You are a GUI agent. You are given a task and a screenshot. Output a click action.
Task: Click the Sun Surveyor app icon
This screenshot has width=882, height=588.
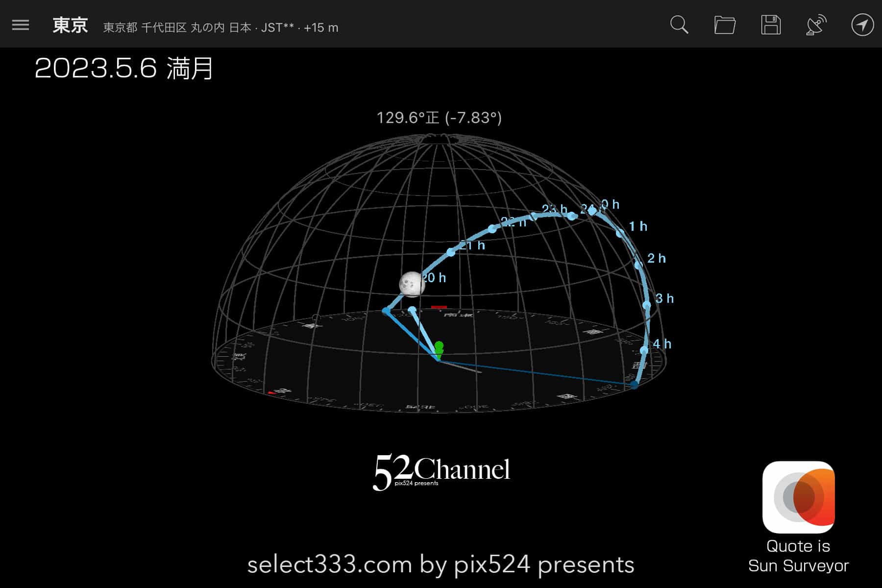pos(798,497)
